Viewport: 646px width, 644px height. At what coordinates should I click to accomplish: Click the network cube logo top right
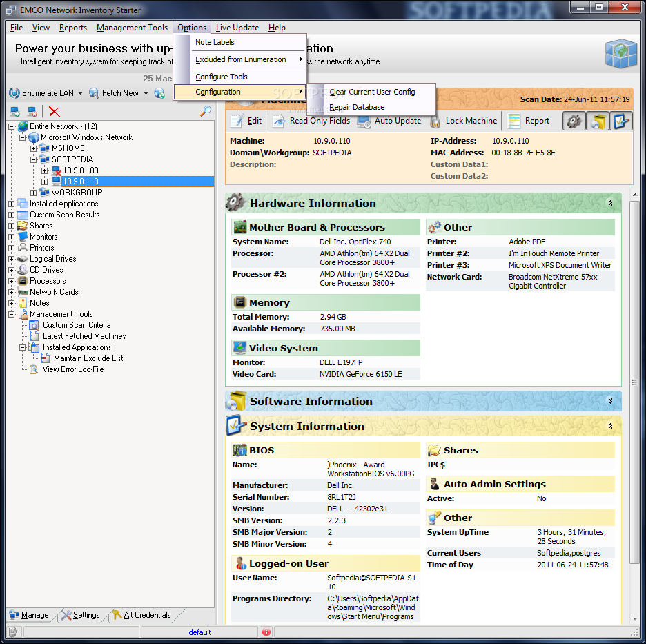(621, 54)
